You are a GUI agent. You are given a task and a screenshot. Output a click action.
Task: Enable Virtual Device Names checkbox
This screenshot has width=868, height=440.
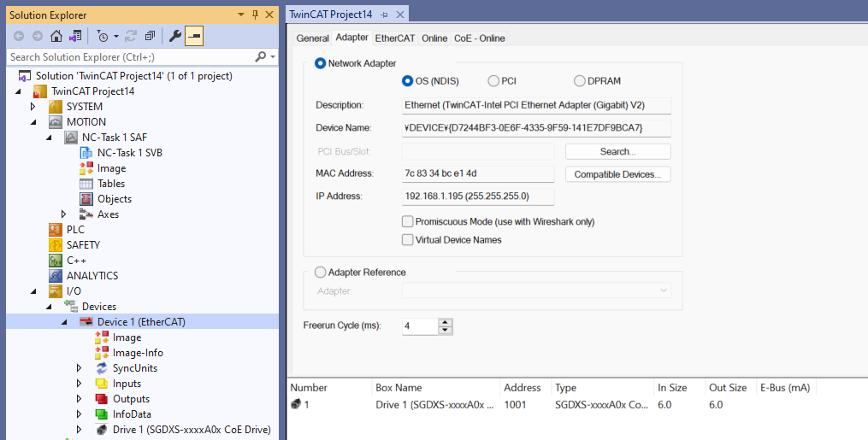click(407, 240)
